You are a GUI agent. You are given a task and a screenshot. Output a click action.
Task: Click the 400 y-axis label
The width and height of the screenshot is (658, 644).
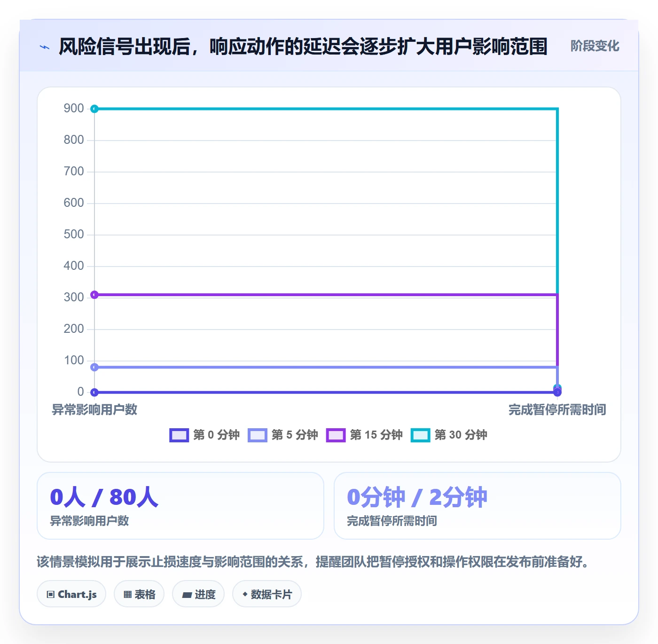point(74,266)
